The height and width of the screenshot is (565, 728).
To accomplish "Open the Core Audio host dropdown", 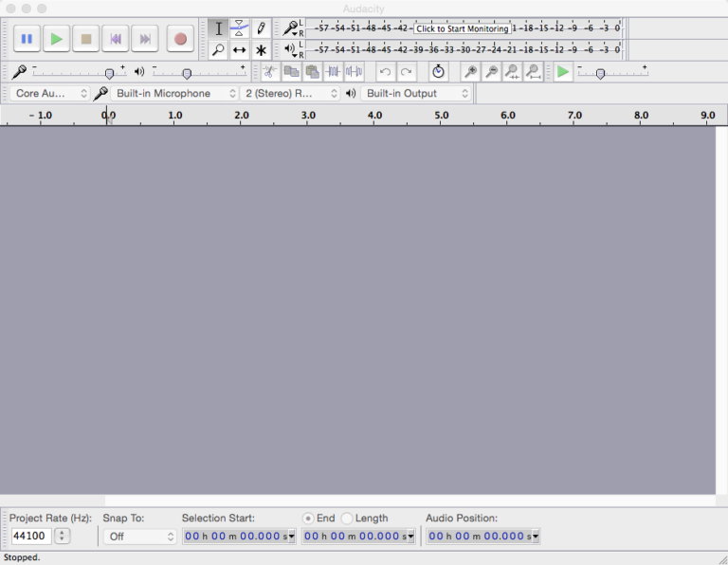I will click(x=51, y=94).
